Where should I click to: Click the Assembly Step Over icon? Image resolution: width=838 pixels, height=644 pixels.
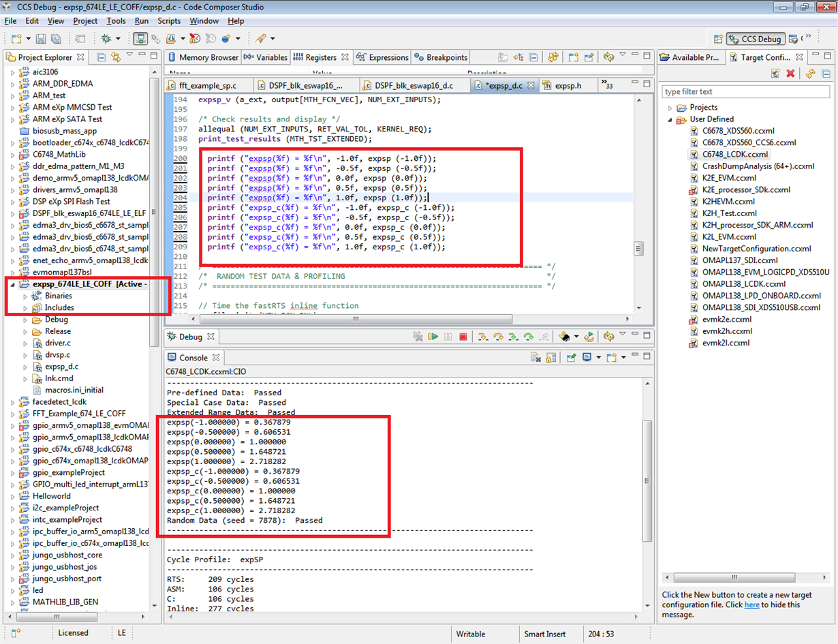point(529,337)
